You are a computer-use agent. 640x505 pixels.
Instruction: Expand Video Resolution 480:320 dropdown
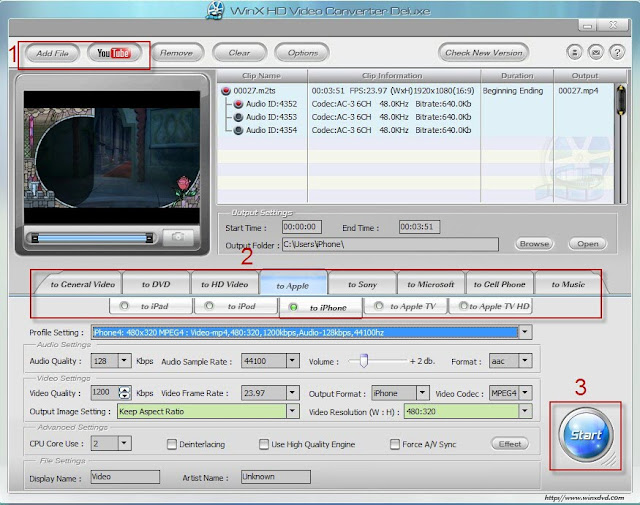point(525,411)
